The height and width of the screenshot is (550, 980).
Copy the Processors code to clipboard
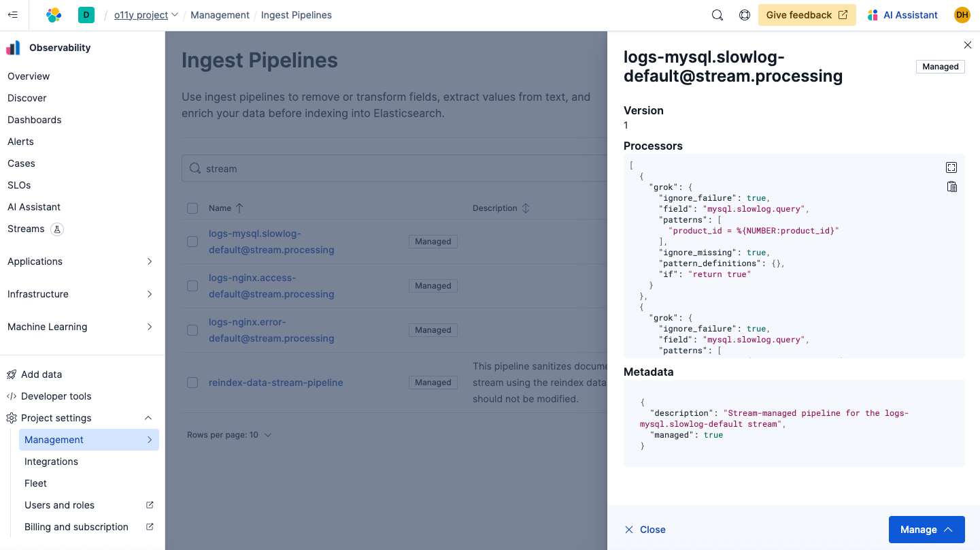[951, 187]
